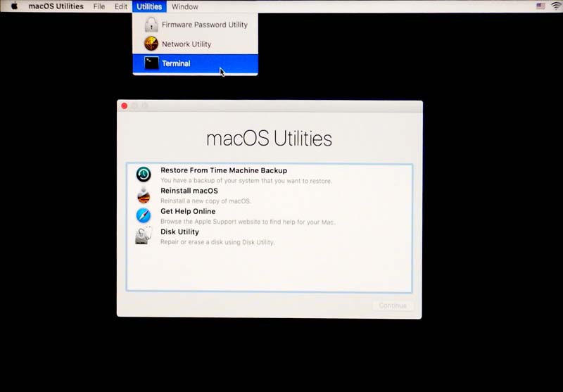Select Terminal in the Utilities menu
Viewport: 563px width, 392px height.
(x=196, y=63)
